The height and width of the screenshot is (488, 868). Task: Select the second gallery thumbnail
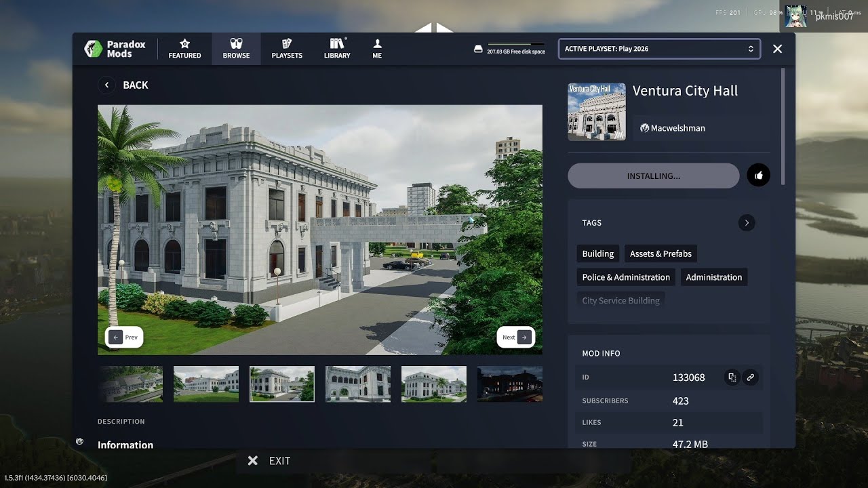[206, 384]
